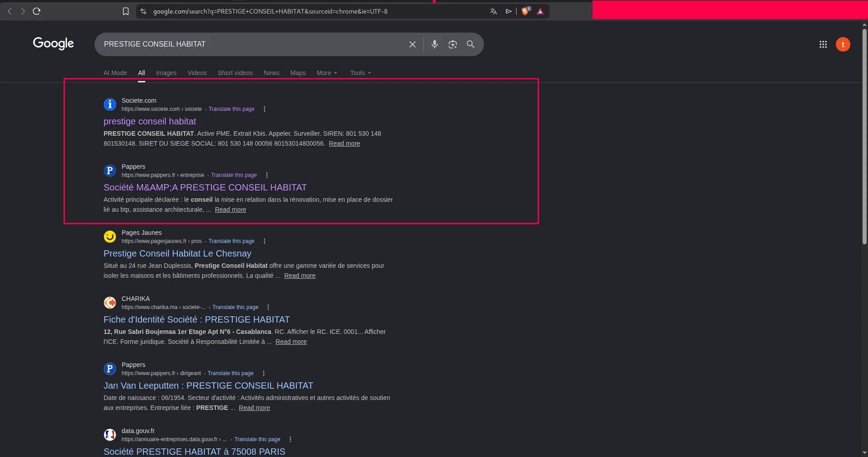Image resolution: width=868 pixels, height=457 pixels.
Task: Open the Google apps grid
Action: click(x=823, y=44)
